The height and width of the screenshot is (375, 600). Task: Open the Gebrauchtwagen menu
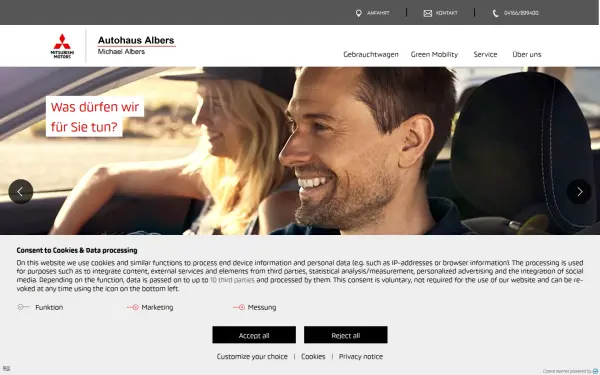pos(371,54)
